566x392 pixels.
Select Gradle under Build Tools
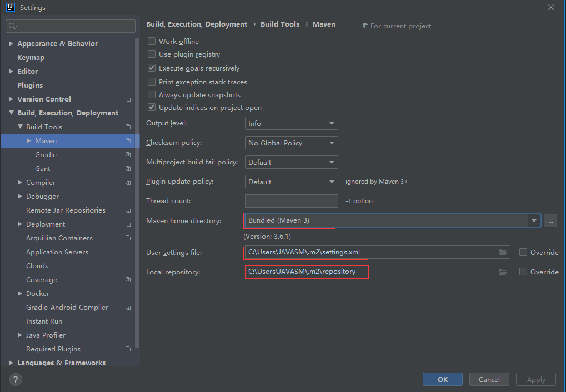pos(46,154)
